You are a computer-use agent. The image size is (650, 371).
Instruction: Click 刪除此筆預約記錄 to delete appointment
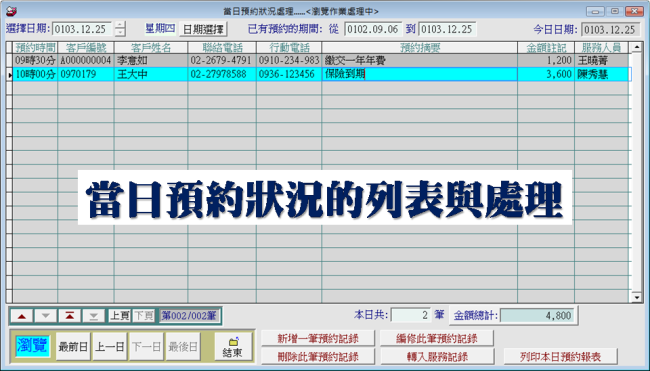(318, 357)
